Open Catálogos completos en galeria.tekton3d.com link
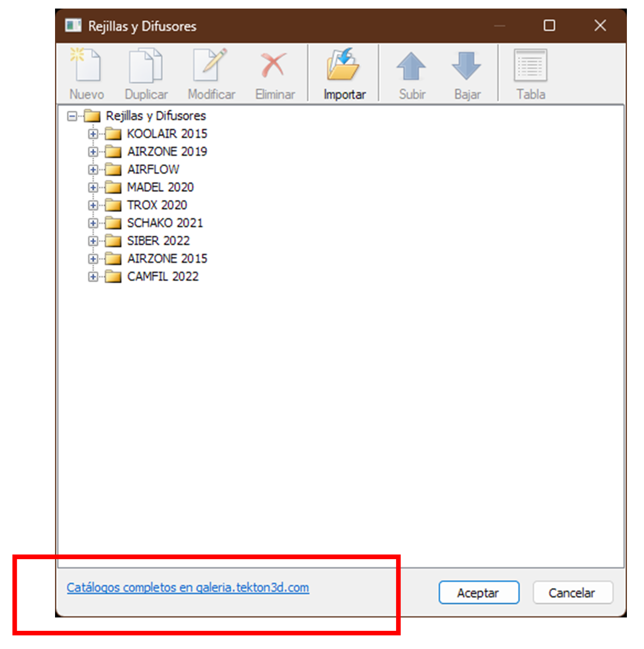 pos(188,588)
